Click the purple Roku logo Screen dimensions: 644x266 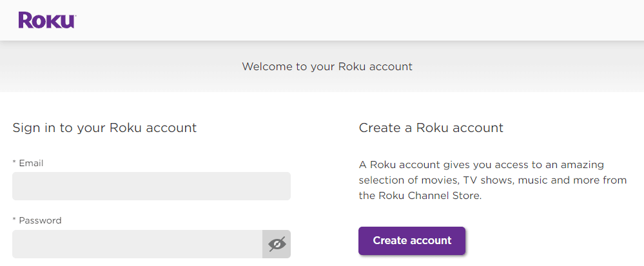pos(47,20)
